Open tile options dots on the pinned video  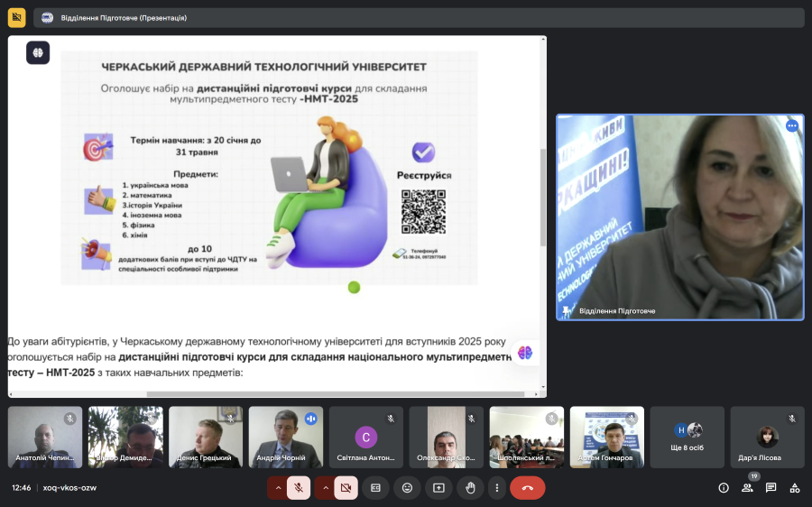[x=792, y=125]
